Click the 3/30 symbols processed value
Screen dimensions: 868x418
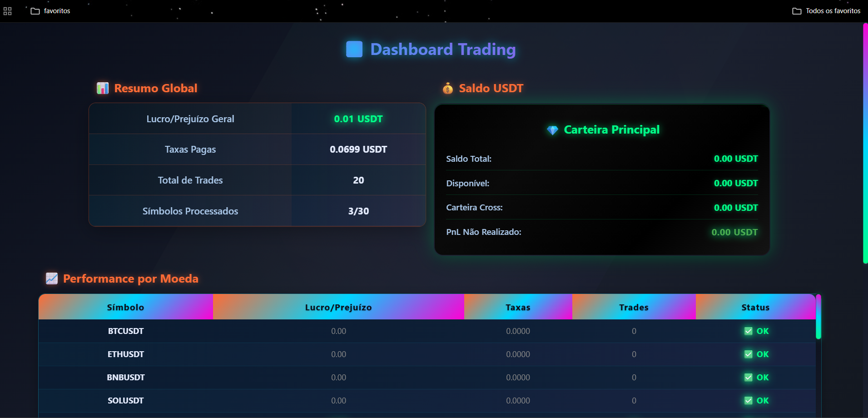point(358,211)
